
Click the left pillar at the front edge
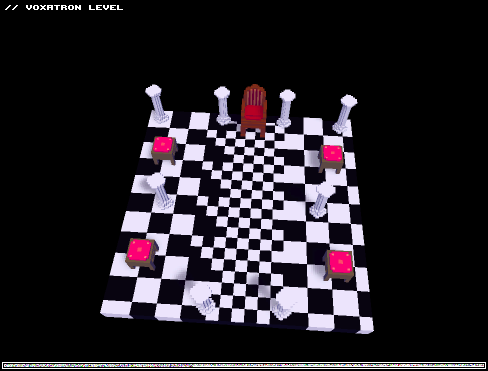tap(203, 298)
